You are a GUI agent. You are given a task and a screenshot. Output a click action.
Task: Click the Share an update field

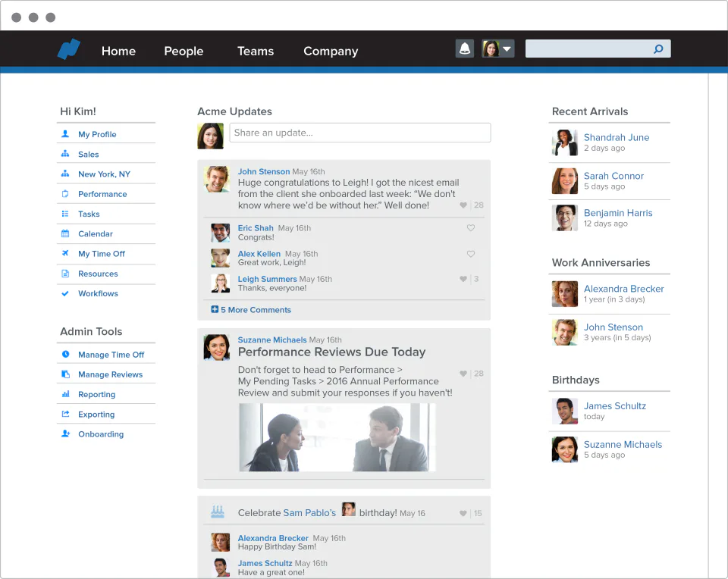click(x=359, y=132)
